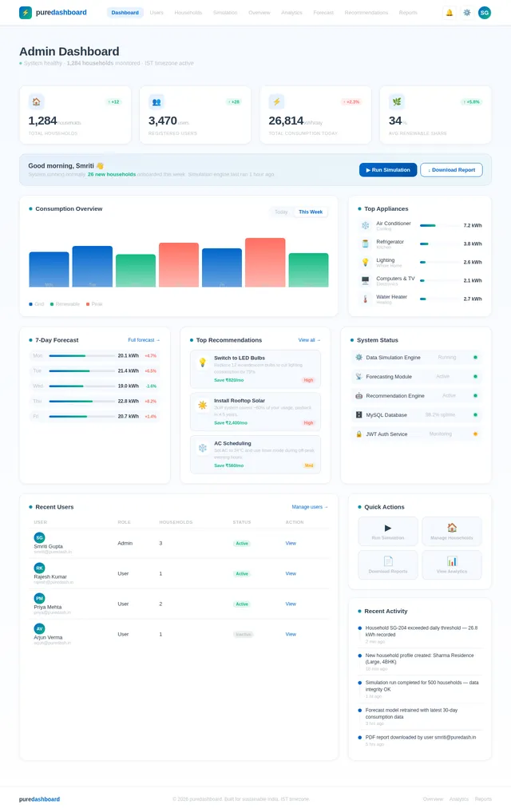The image size is (511, 812).
Task: Click the bulb icon on Switch to LED Bulbs
Action: (203, 362)
